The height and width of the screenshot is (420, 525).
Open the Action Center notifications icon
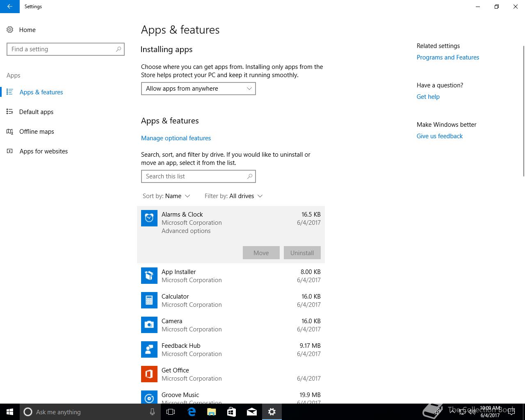(511, 412)
